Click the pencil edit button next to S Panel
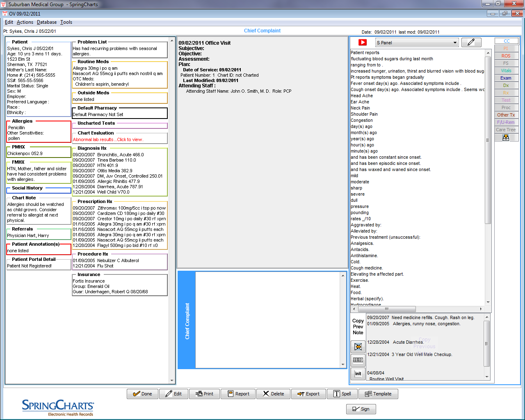525x420 pixels. coord(471,42)
